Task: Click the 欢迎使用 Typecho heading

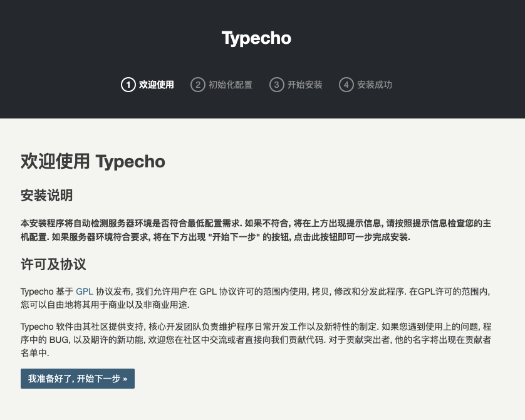Action: [93, 162]
